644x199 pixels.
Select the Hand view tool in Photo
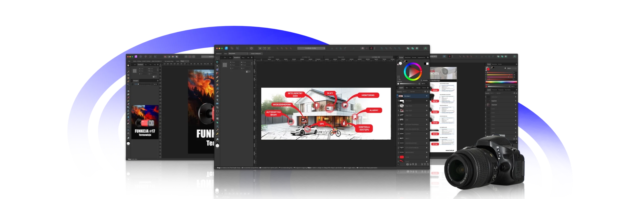pyautogui.click(x=128, y=65)
